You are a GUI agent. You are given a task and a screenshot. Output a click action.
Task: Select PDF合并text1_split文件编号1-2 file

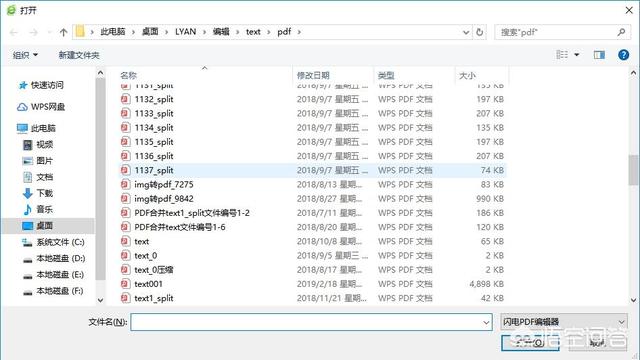pos(192,213)
